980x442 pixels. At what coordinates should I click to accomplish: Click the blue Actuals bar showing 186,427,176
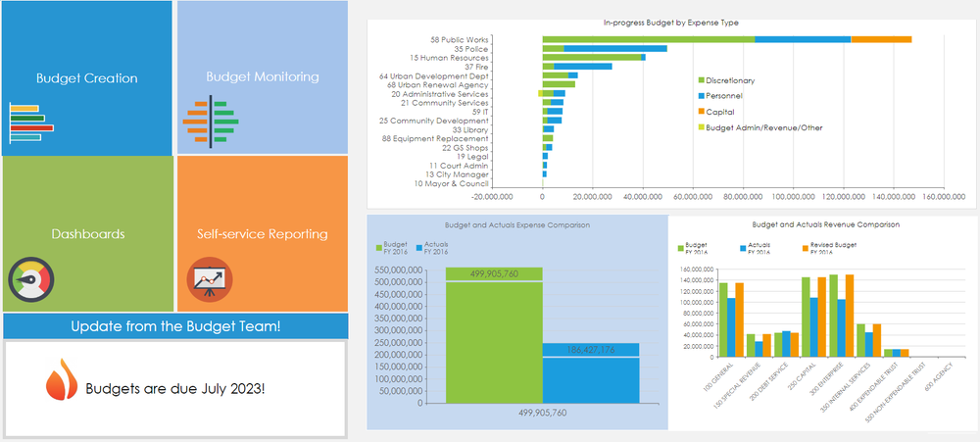[591, 373]
